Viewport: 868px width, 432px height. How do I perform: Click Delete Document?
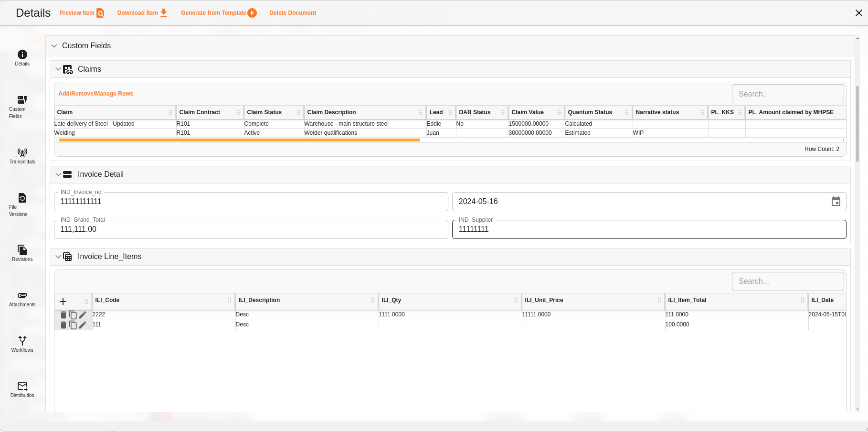[293, 13]
